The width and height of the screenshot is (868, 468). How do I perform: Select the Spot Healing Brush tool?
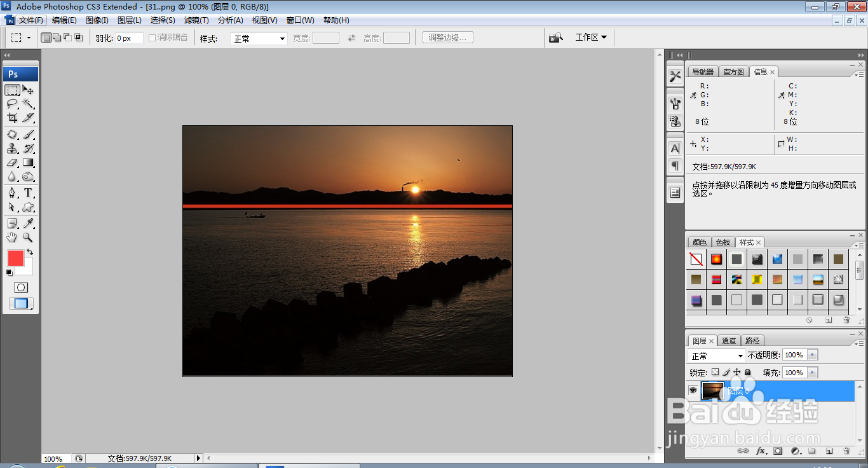click(x=13, y=134)
